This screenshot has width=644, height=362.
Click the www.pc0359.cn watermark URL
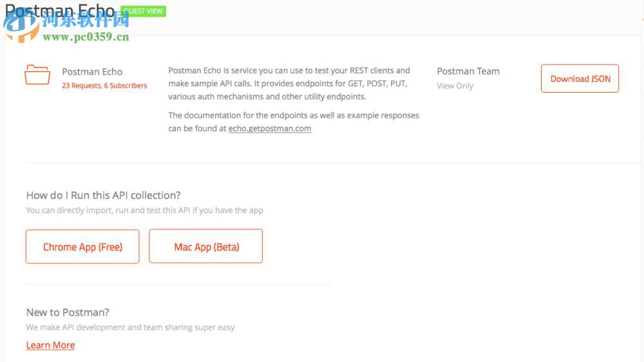point(86,37)
